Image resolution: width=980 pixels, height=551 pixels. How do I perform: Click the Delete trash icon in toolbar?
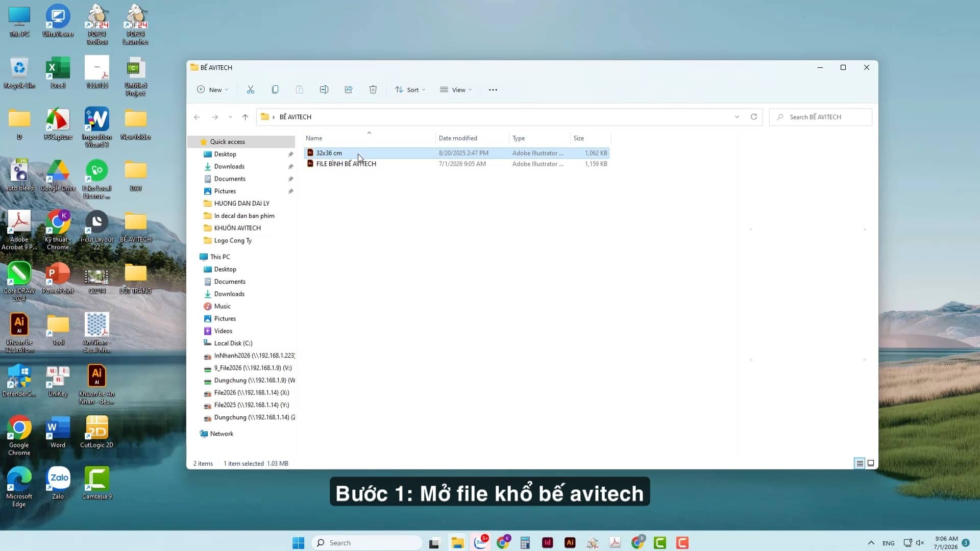373,90
